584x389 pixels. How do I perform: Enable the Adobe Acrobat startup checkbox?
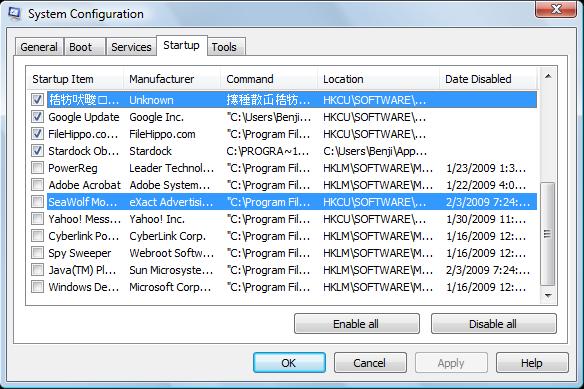(x=37, y=184)
